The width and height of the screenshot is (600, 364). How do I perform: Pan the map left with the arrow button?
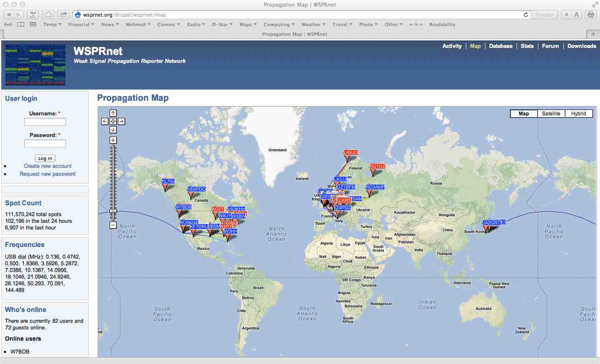(105, 122)
